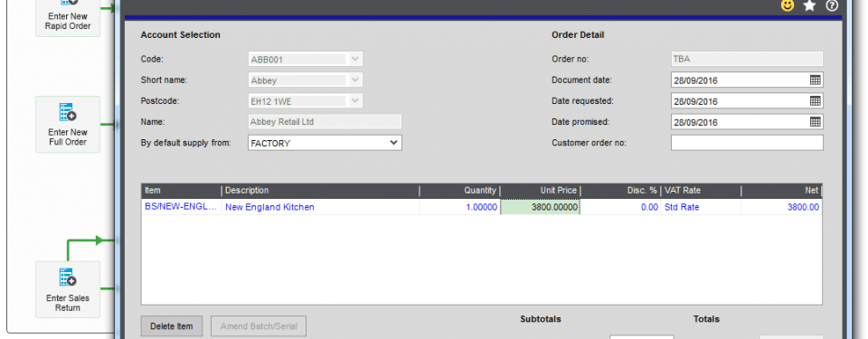Open calendar picker for Document date
The width and height of the screenshot is (868, 339).
pyautogui.click(x=815, y=80)
